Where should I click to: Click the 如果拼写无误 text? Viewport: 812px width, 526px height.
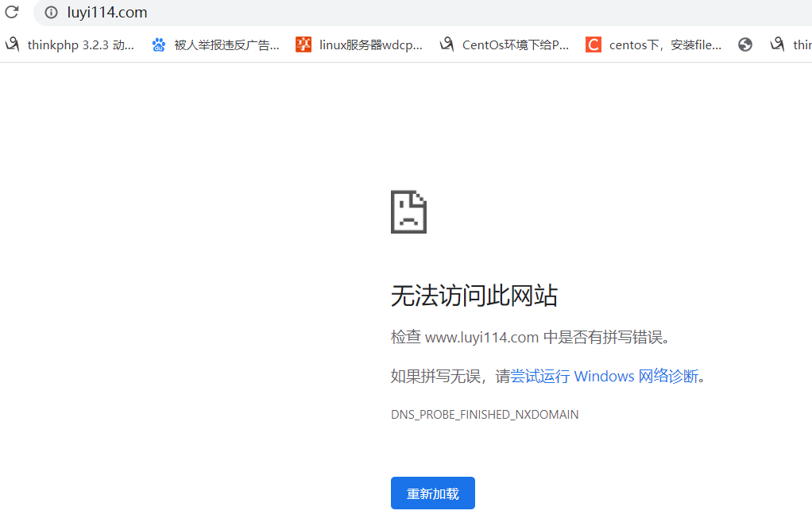click(437, 376)
